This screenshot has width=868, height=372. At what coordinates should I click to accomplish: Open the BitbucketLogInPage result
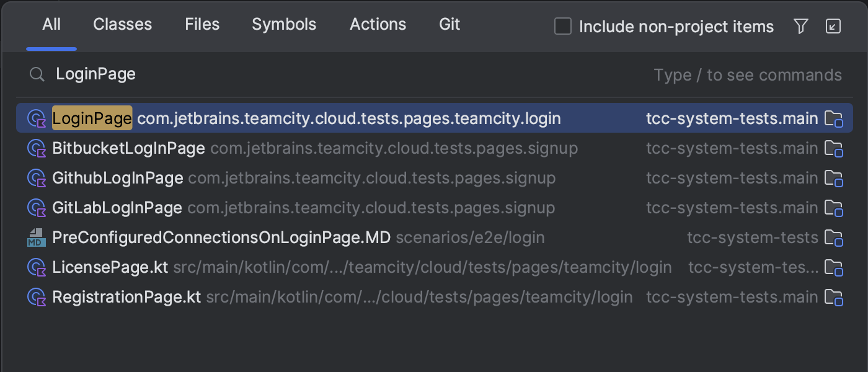128,149
